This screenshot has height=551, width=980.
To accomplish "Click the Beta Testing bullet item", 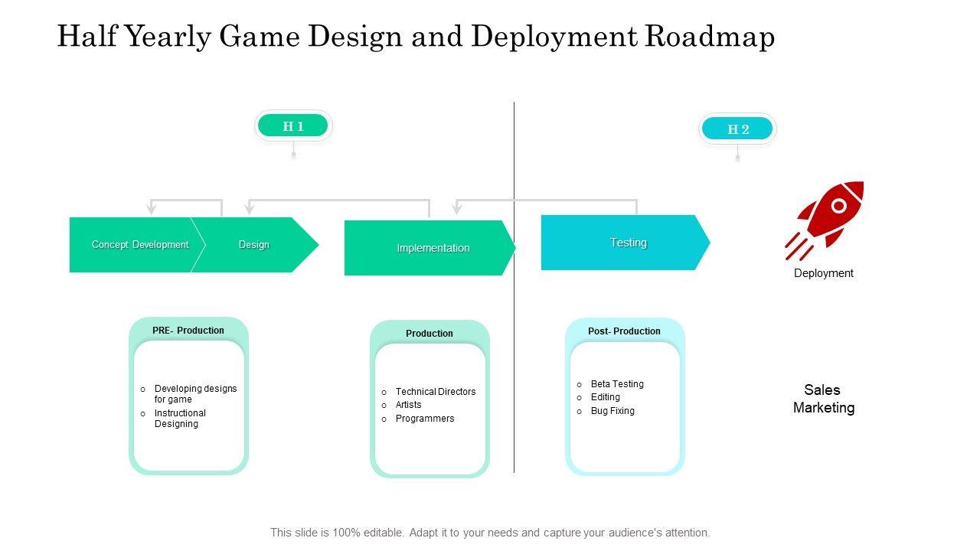I will click(x=617, y=384).
